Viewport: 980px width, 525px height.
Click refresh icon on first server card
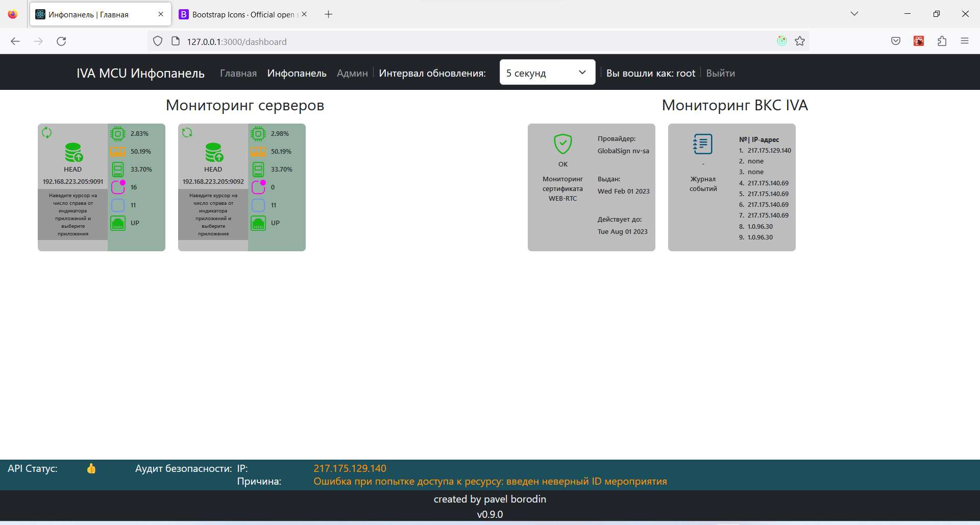[x=46, y=133]
